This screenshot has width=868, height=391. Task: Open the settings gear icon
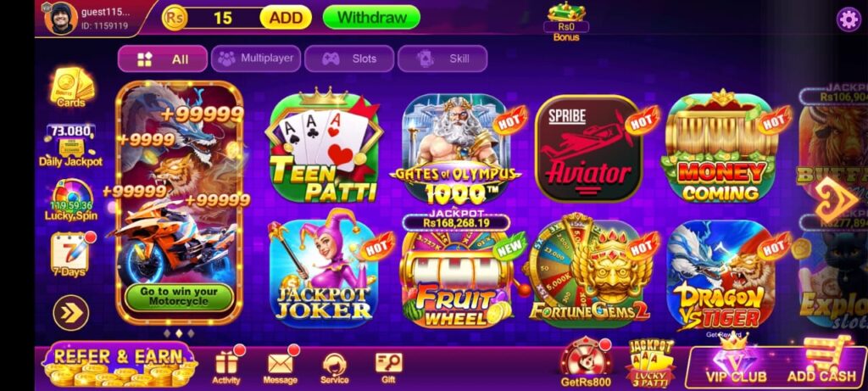(848, 20)
